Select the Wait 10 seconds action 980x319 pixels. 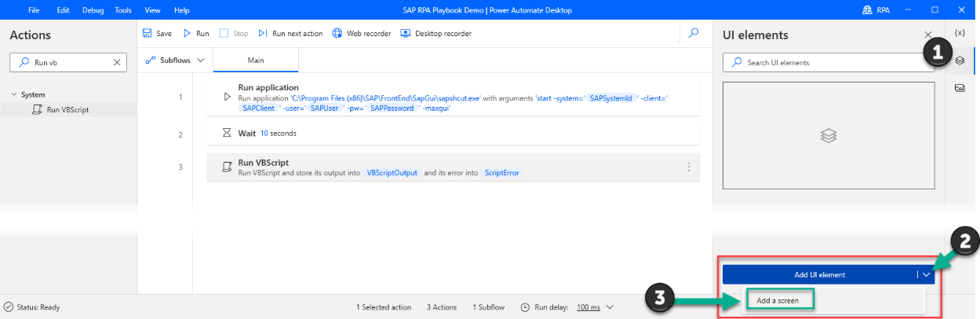click(x=453, y=133)
